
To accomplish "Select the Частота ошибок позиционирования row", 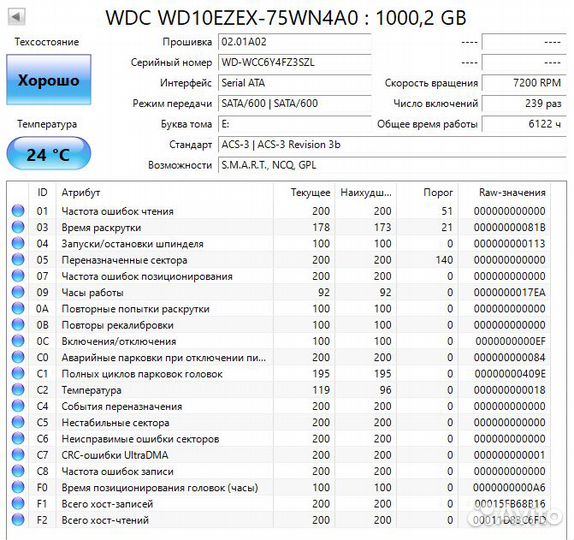I will point(279,276).
